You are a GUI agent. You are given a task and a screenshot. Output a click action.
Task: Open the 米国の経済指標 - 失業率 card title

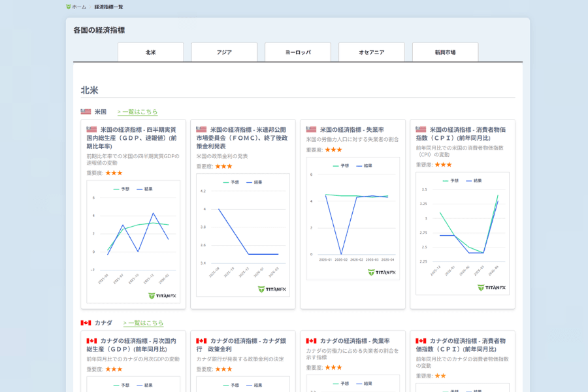[x=351, y=130]
